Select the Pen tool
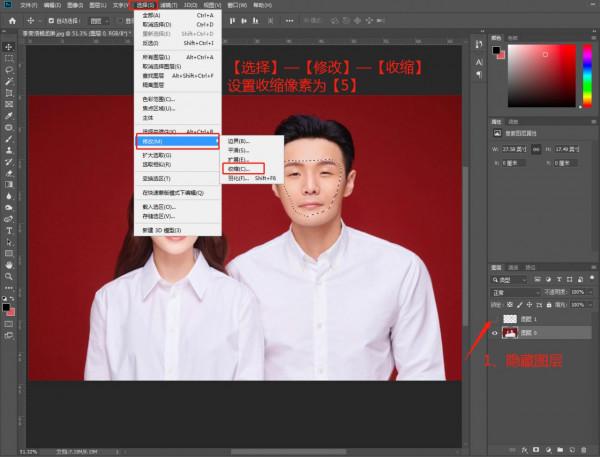The height and width of the screenshot is (457, 600). point(8,219)
